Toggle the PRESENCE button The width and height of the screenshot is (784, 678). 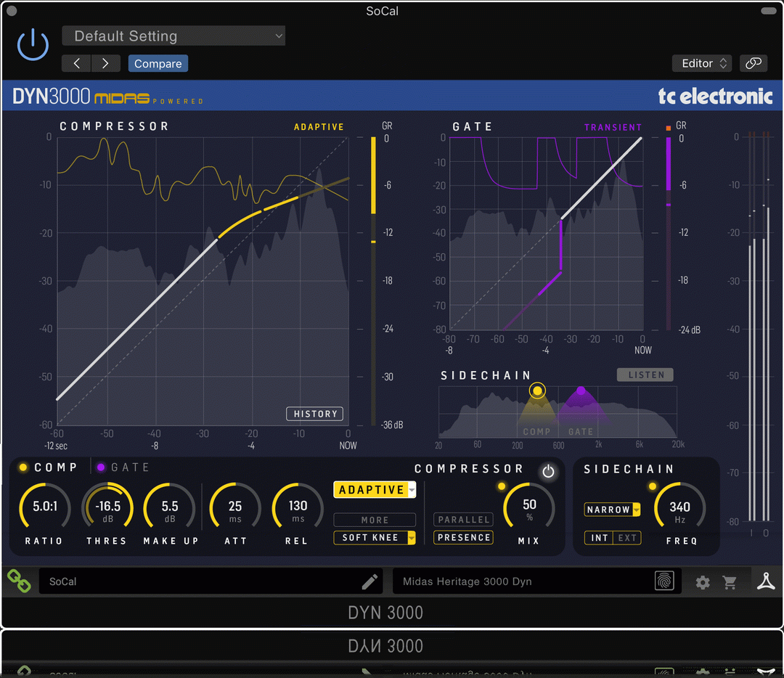pyautogui.click(x=463, y=538)
